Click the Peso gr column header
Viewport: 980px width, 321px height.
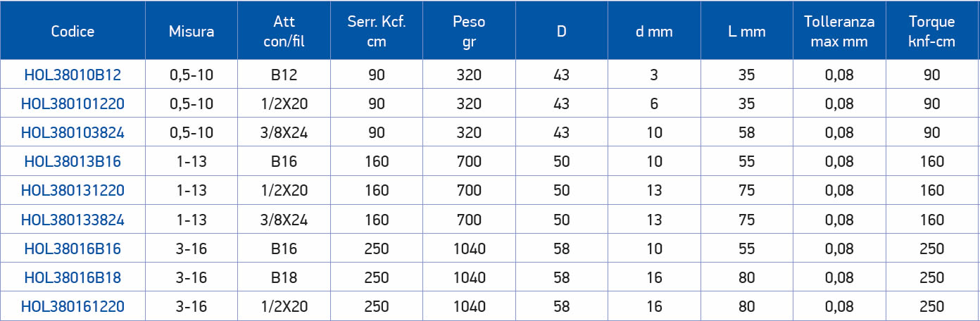pos(469,32)
